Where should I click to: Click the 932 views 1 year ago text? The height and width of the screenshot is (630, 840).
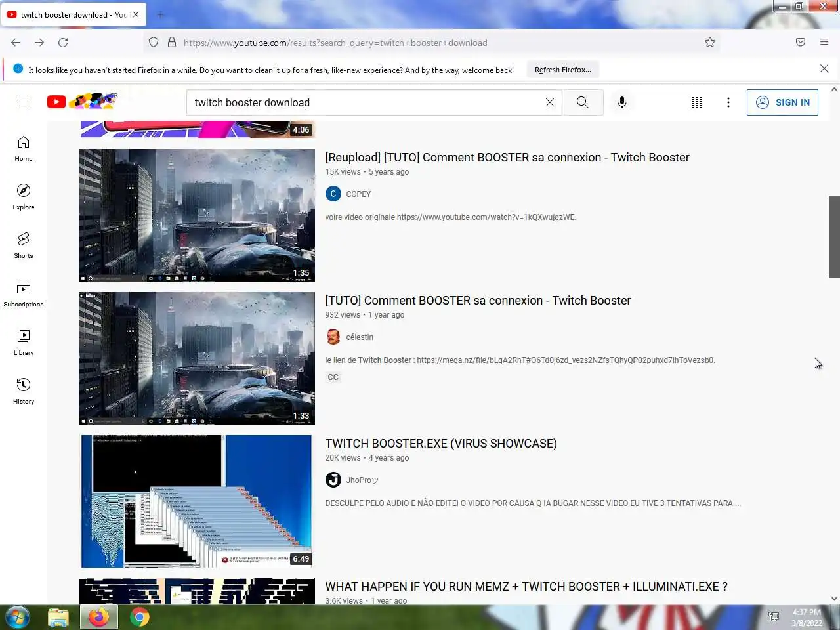pos(365,315)
